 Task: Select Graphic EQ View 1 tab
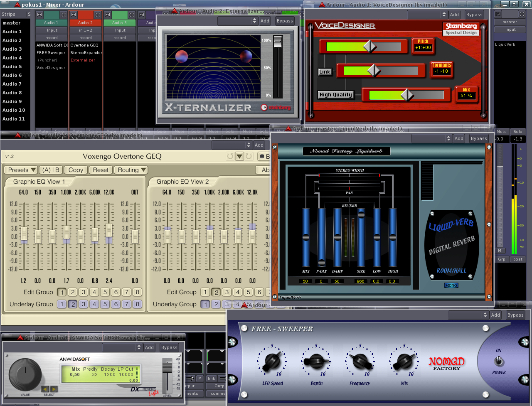pyautogui.click(x=39, y=182)
